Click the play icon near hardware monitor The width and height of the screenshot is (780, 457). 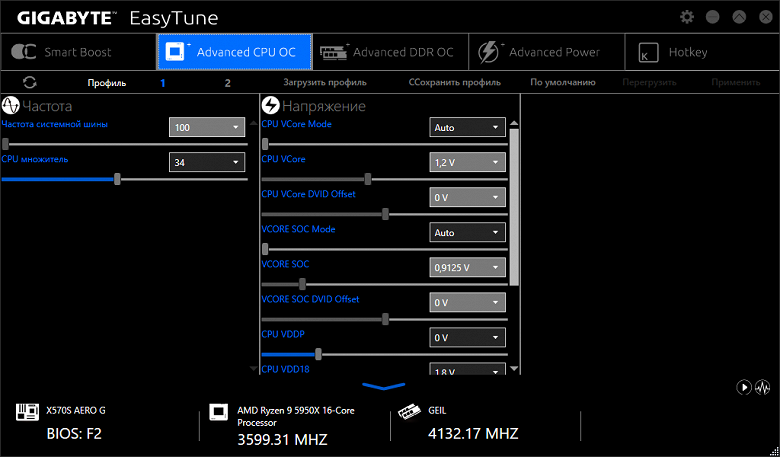coord(744,387)
